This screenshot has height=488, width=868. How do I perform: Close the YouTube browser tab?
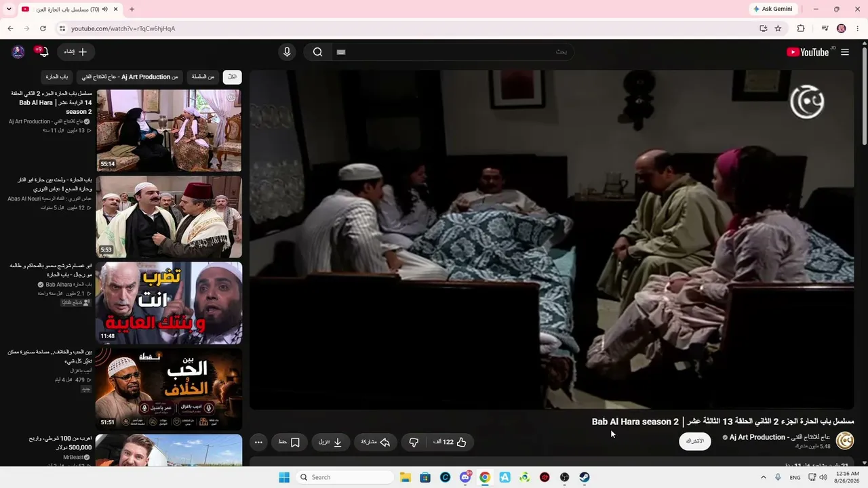[x=116, y=9]
